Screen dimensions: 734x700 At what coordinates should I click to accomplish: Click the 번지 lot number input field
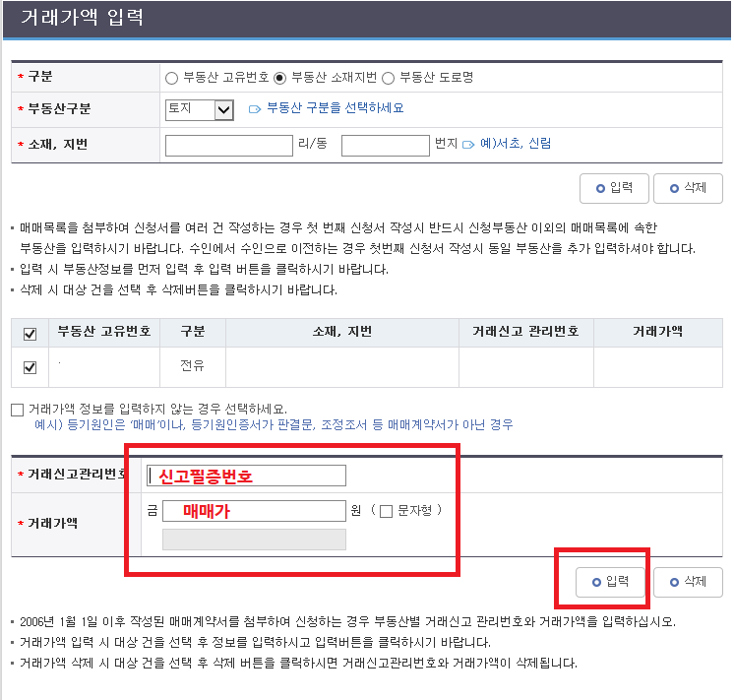[386, 146]
